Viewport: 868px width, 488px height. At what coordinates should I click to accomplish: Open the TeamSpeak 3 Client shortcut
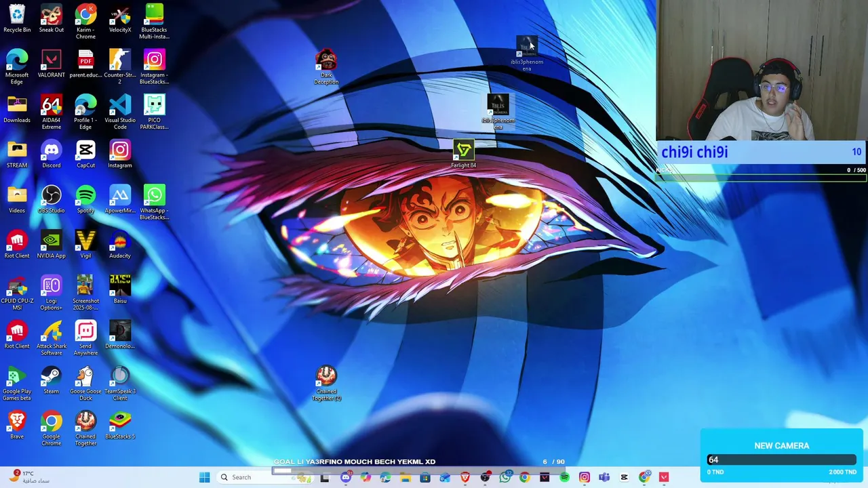coord(120,384)
